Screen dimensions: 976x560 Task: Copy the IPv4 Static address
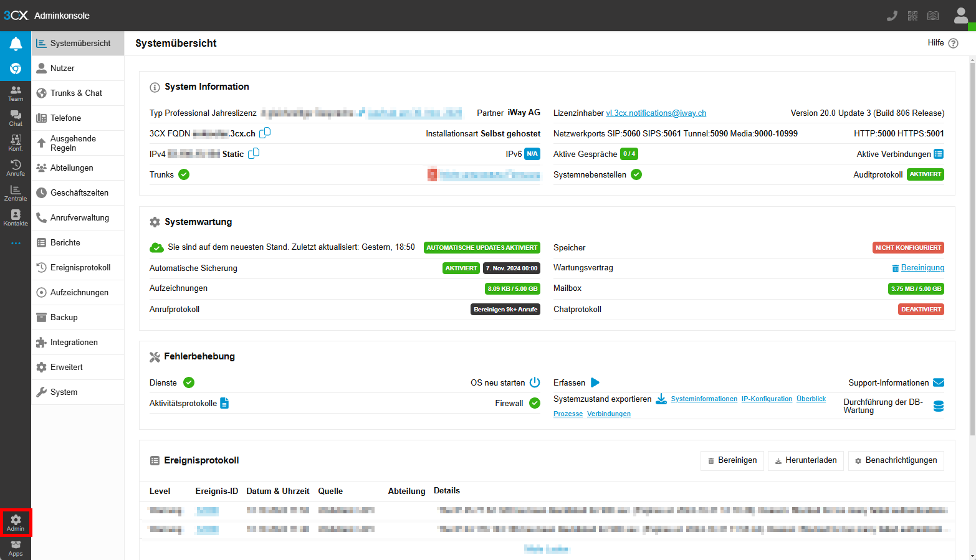(254, 153)
